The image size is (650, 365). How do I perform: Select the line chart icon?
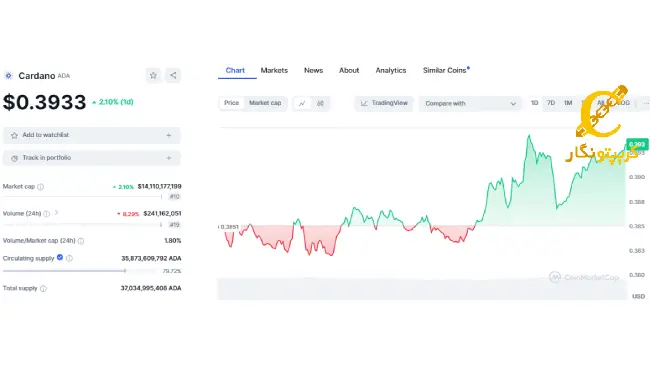tap(302, 103)
